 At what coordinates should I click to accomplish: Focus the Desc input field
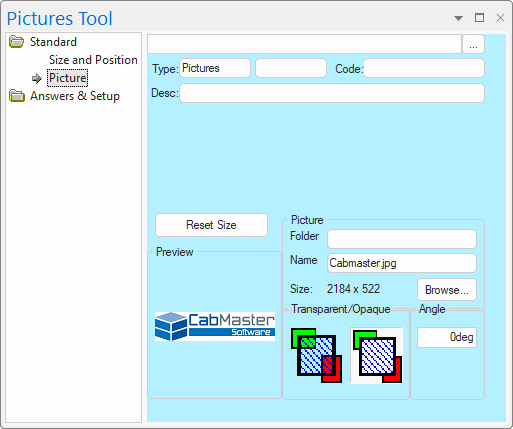pos(332,93)
